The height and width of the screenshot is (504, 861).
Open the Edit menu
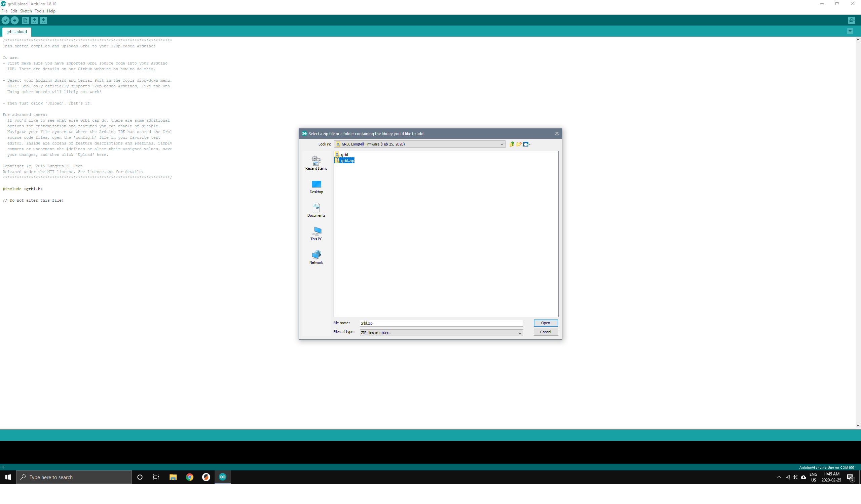tap(14, 11)
